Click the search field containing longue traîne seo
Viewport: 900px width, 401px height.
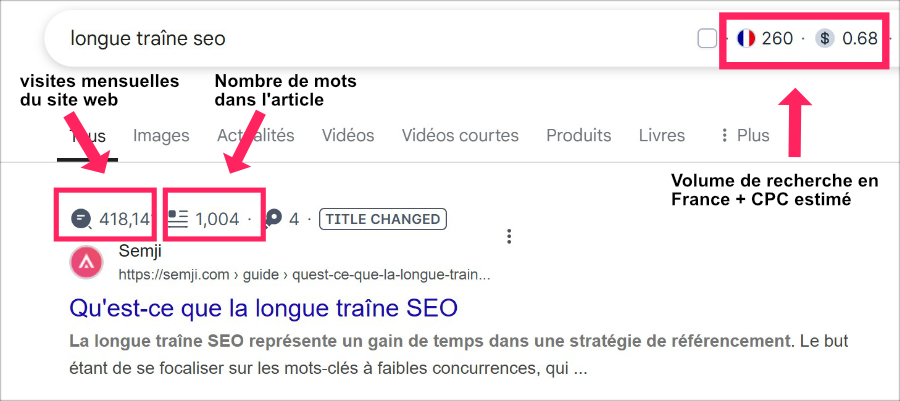(x=367, y=38)
